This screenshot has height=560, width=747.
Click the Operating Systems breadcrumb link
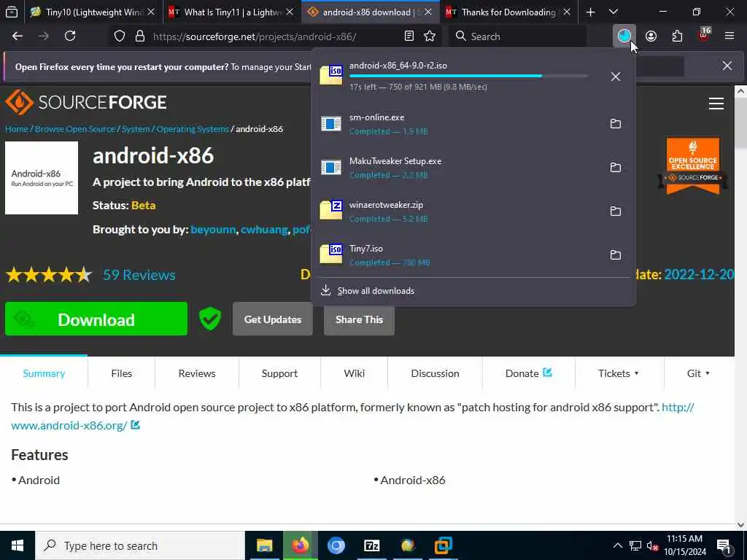tap(193, 129)
